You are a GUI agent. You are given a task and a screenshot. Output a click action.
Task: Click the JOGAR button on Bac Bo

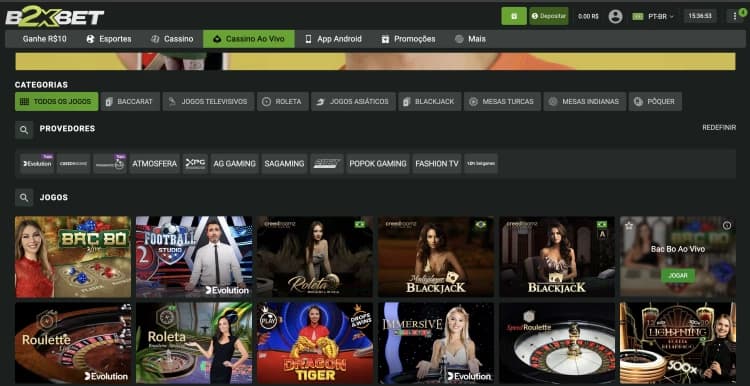[x=678, y=276]
